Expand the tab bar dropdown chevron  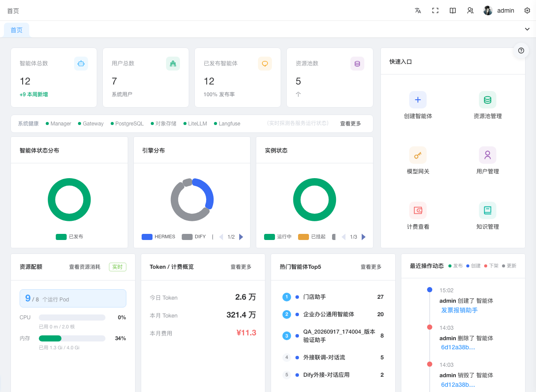[527, 29]
